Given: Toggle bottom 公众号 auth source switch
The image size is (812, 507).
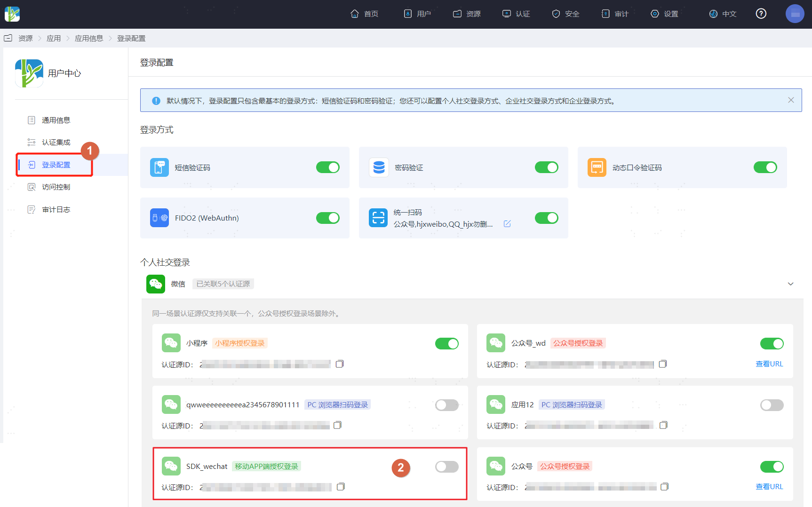Looking at the screenshot, I should tap(772, 467).
